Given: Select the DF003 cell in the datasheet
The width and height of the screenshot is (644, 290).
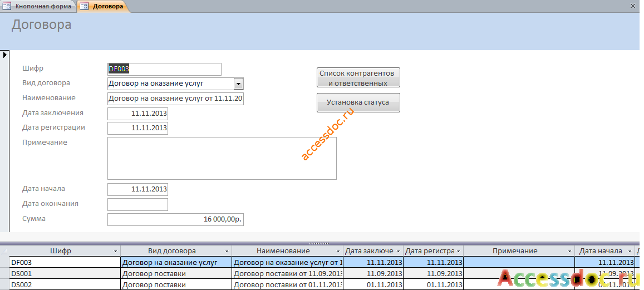Looking at the screenshot, I should (65, 262).
